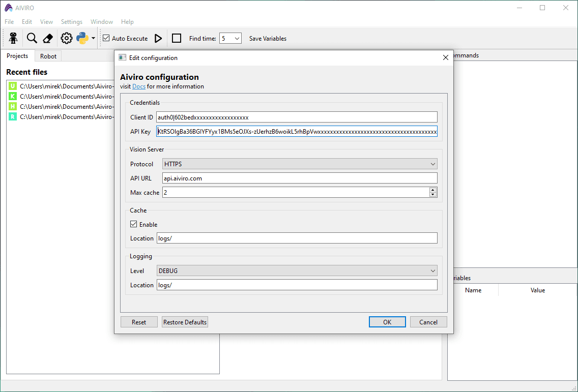This screenshot has width=578, height=392.
Task: Switch to the Projects tab
Action: pyautogui.click(x=17, y=55)
